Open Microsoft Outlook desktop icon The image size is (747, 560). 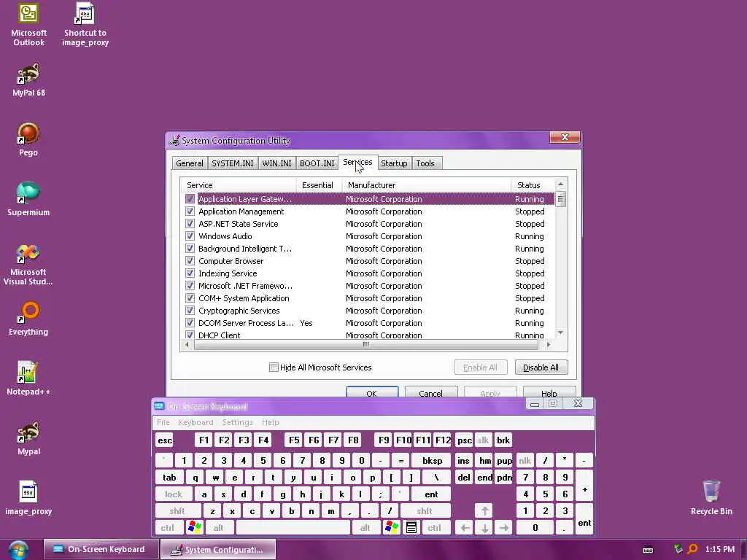[28, 25]
